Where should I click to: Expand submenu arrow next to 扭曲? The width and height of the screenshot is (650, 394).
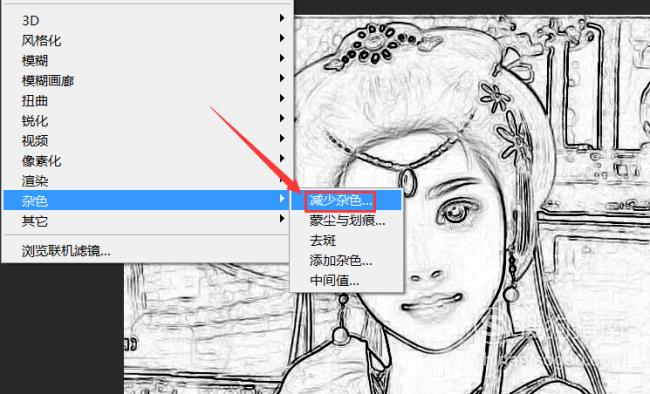point(282,98)
